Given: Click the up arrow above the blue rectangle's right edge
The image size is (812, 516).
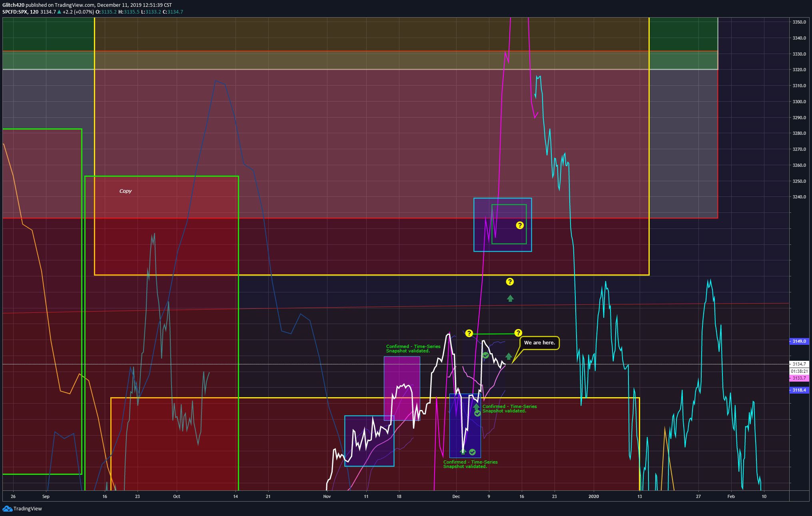Looking at the screenshot, I should 476,406.
